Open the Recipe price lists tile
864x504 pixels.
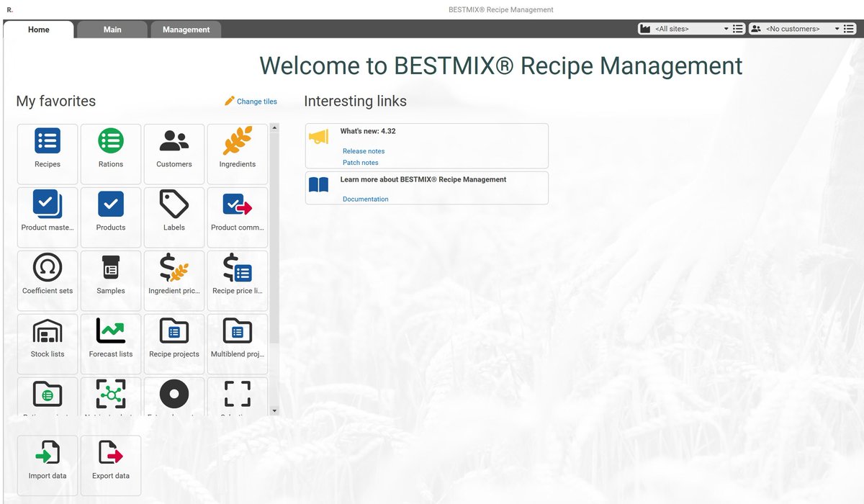(238, 280)
